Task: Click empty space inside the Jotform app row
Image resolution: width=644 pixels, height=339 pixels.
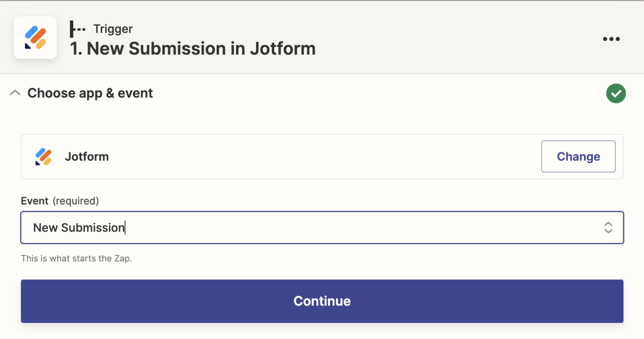Action: click(x=322, y=157)
